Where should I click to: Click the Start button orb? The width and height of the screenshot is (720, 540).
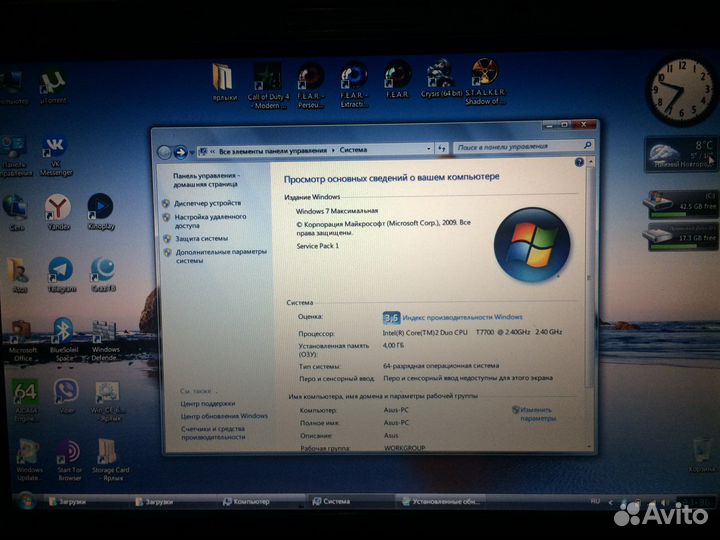pos(26,501)
